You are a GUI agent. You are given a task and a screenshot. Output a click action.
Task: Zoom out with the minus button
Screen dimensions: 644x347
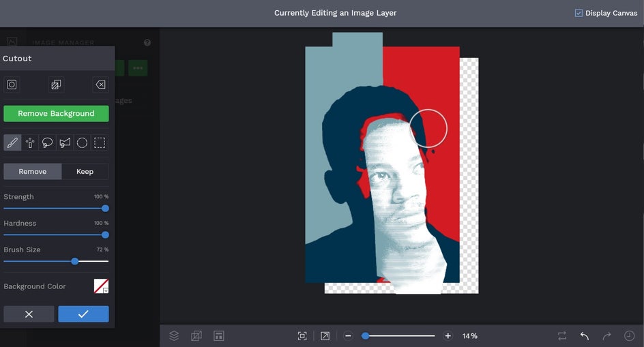point(348,336)
